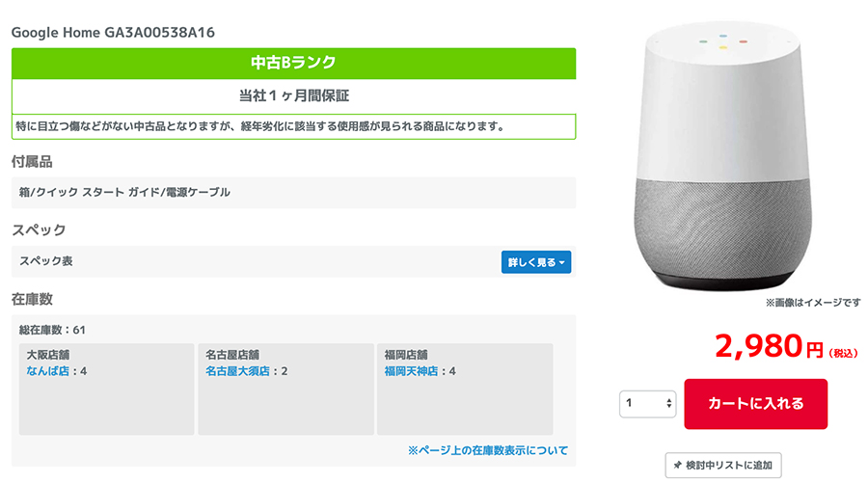Image resolution: width=868 pixels, height=483 pixels.
Task: Increase quantity with the stepper up arrow
Action: 669,399
